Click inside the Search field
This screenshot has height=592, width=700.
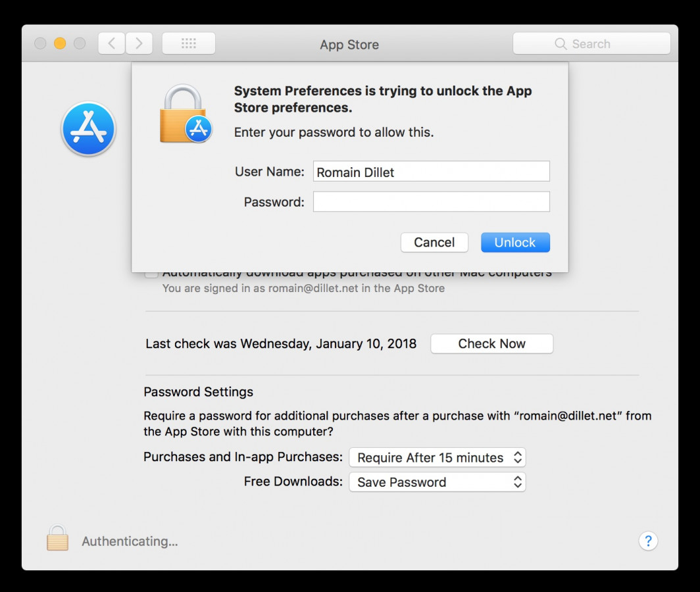(592, 43)
